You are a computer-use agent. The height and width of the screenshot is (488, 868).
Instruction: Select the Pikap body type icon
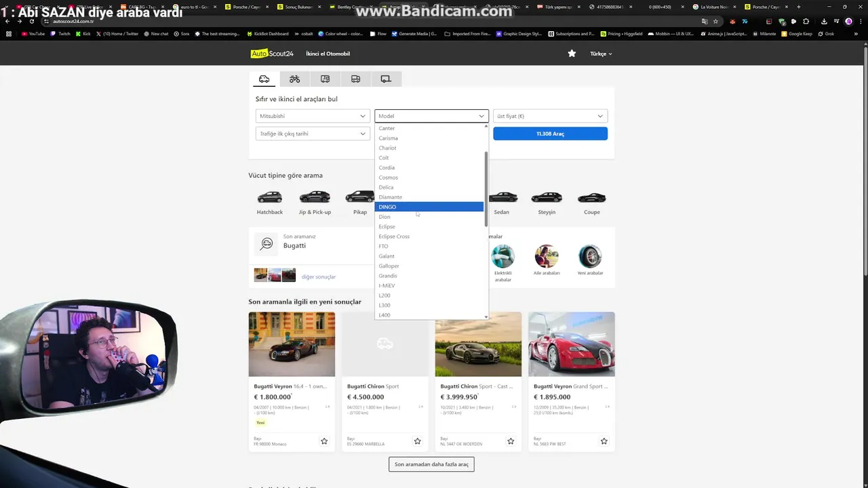point(359,197)
